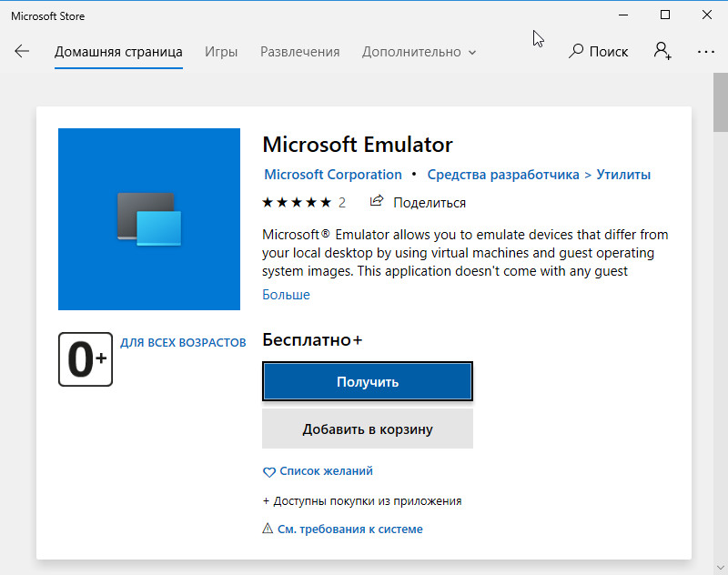This screenshot has height=575, width=728.
Task: Click the Microsoft Emulator app tile image
Action: pyautogui.click(x=149, y=219)
